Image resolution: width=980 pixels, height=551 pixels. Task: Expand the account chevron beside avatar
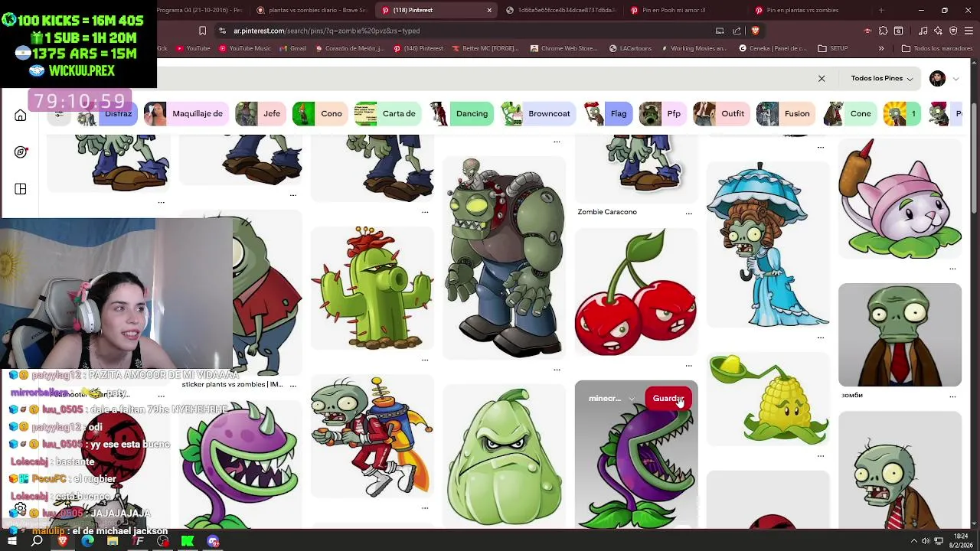pyautogui.click(x=955, y=79)
